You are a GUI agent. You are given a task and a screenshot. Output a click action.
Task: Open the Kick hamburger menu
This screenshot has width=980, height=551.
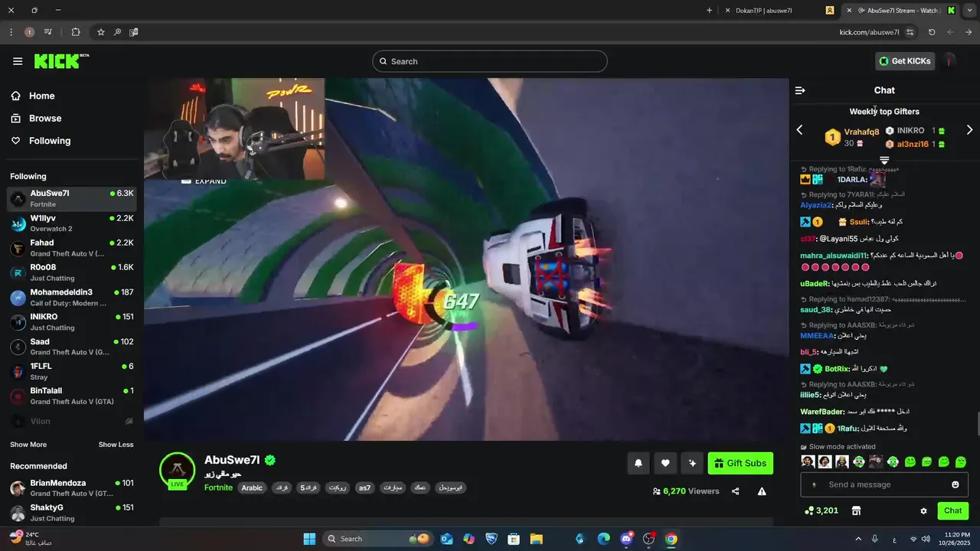18,61
